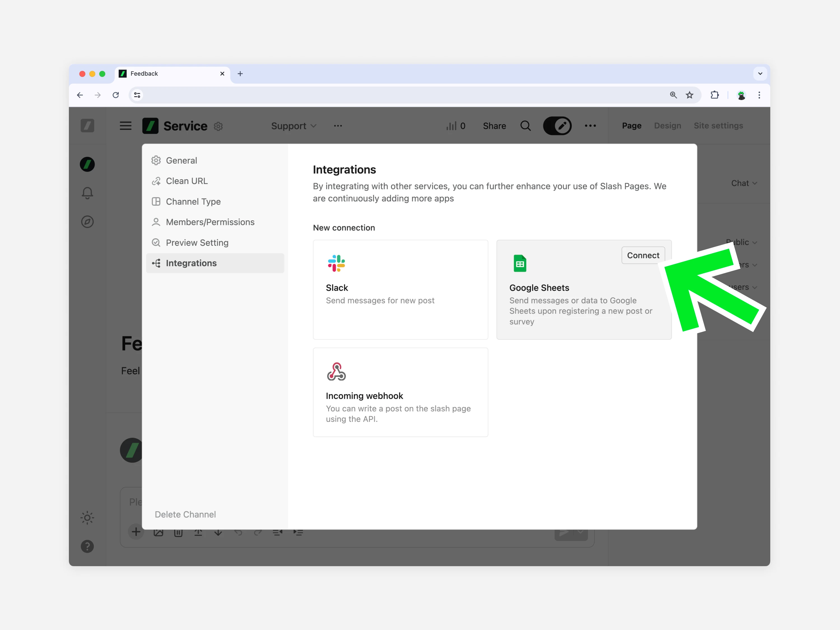
Task: Open browser extensions icon
Action: coord(714,95)
